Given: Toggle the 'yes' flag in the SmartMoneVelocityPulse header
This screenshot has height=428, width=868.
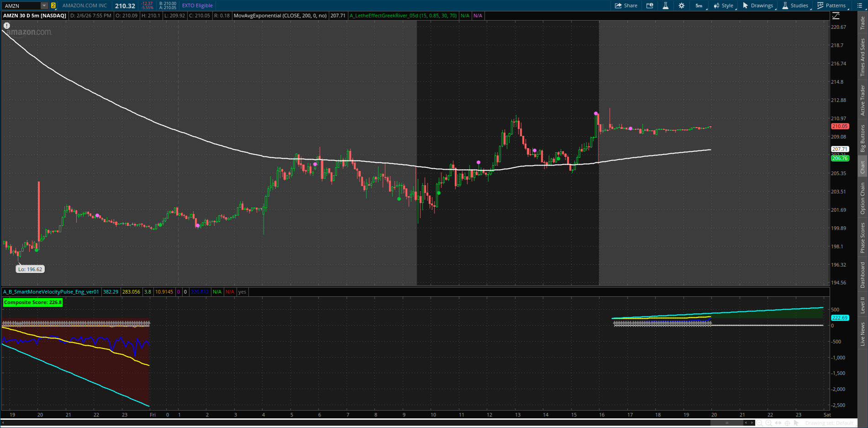Looking at the screenshot, I should (242, 292).
